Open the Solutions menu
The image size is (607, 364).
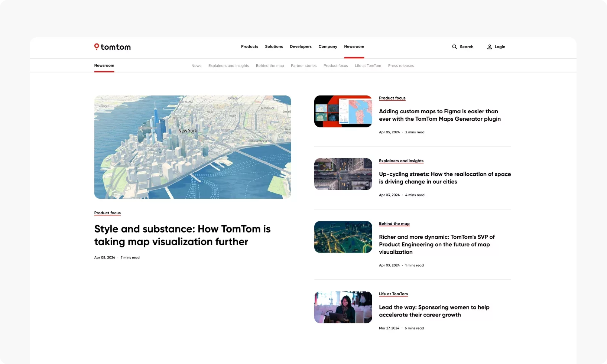pyautogui.click(x=274, y=47)
